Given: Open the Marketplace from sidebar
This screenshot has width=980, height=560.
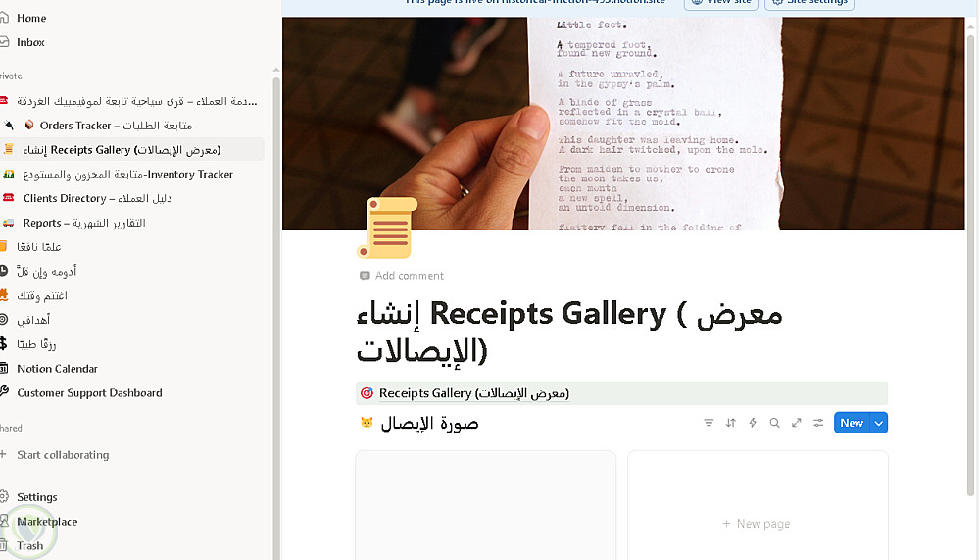Looking at the screenshot, I should [47, 522].
